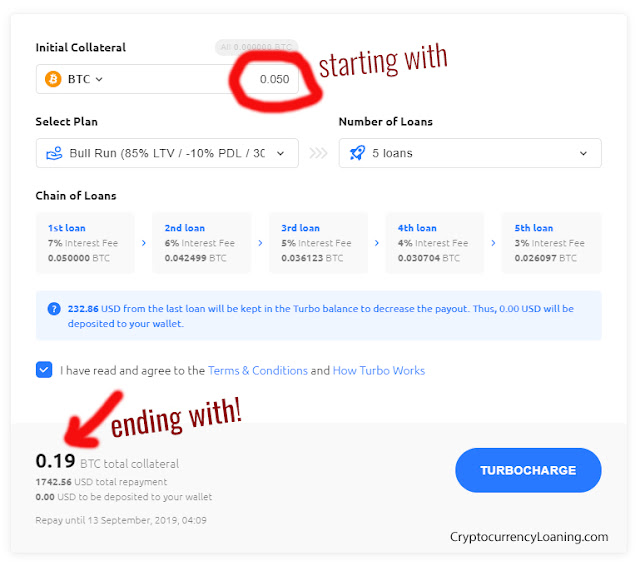Open the Terms & Conditions link
This screenshot has width=640, height=566.
[x=258, y=371]
